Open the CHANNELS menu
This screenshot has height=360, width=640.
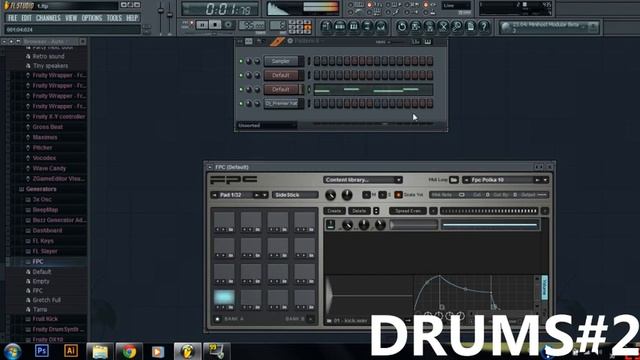coord(48,18)
